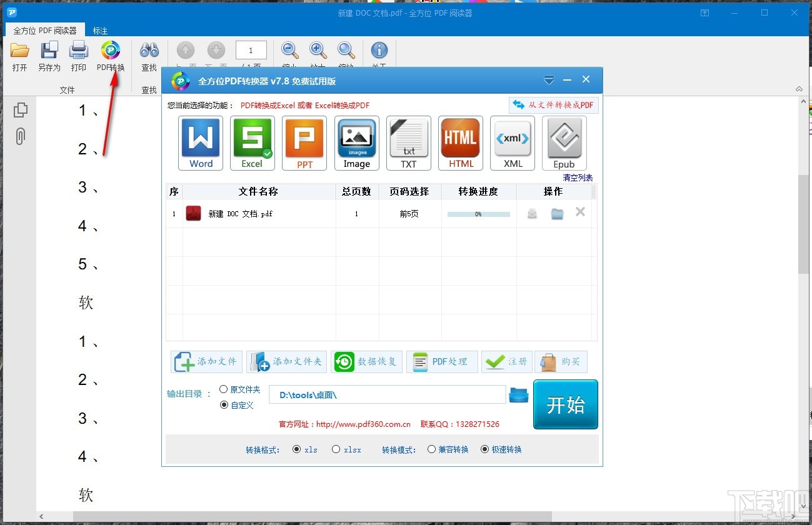Select TXT conversion format
Viewport: 812px width, 525px height.
pos(409,143)
